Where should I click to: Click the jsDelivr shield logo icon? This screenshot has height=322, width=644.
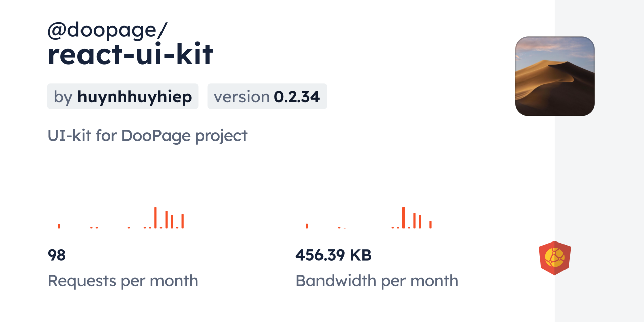tap(554, 258)
